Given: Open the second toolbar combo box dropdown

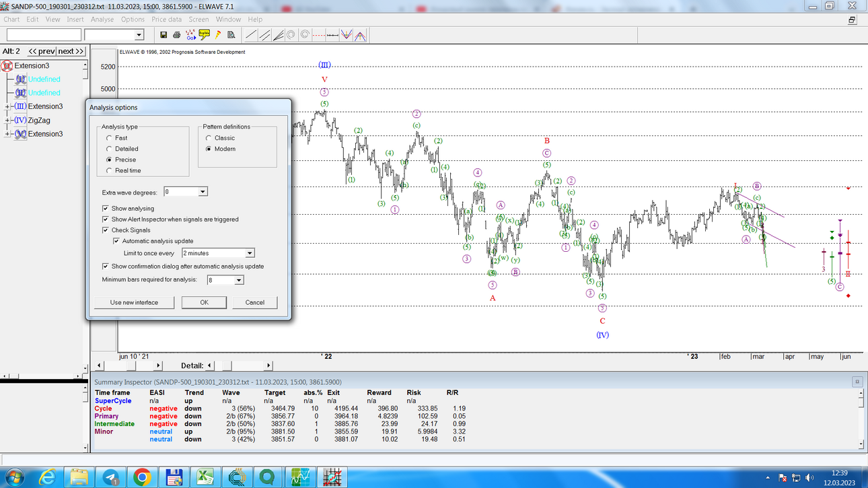Looking at the screenshot, I should (139, 35).
